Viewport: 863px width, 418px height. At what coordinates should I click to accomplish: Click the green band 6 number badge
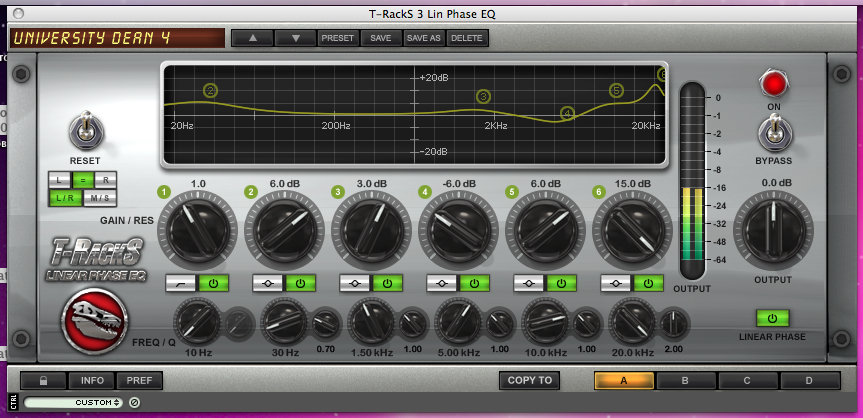pyautogui.click(x=598, y=192)
